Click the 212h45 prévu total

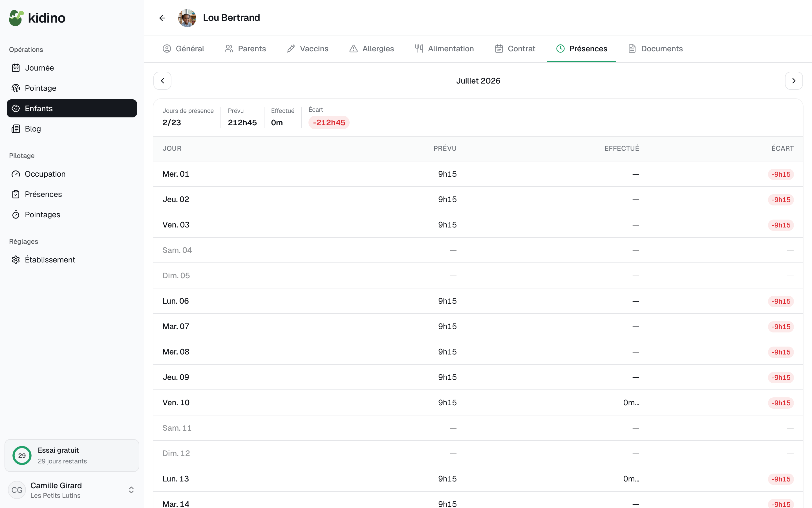tap(242, 123)
